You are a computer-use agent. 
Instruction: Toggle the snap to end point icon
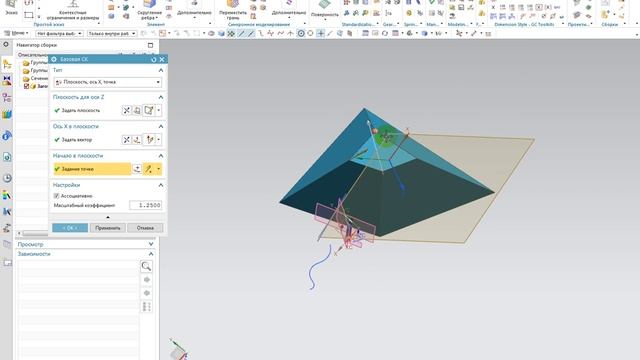[241, 33]
